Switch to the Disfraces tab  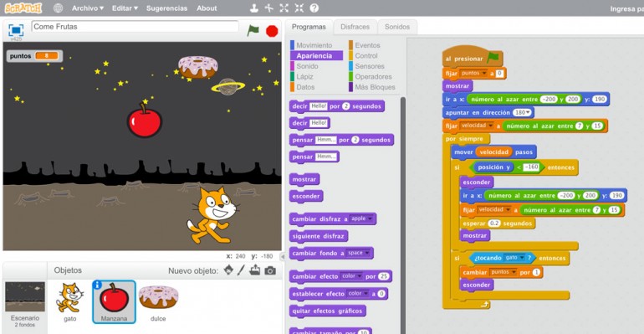pyautogui.click(x=355, y=27)
